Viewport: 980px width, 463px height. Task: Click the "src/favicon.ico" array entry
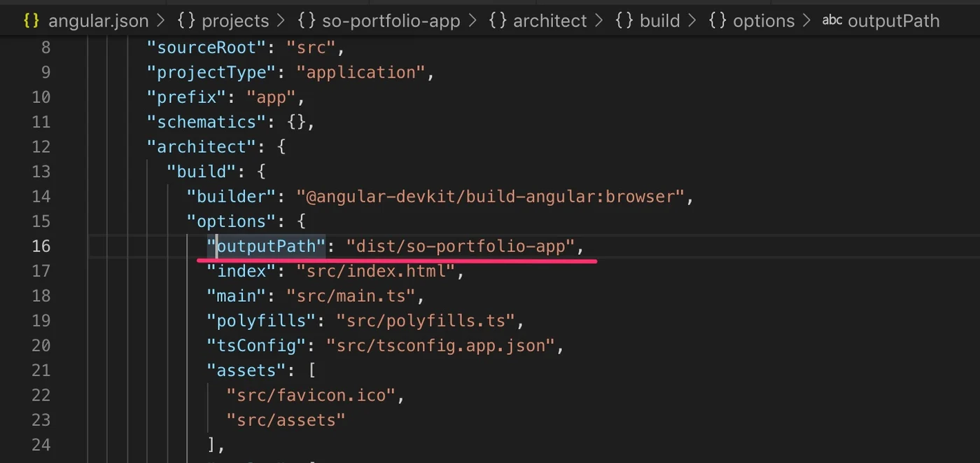point(311,395)
